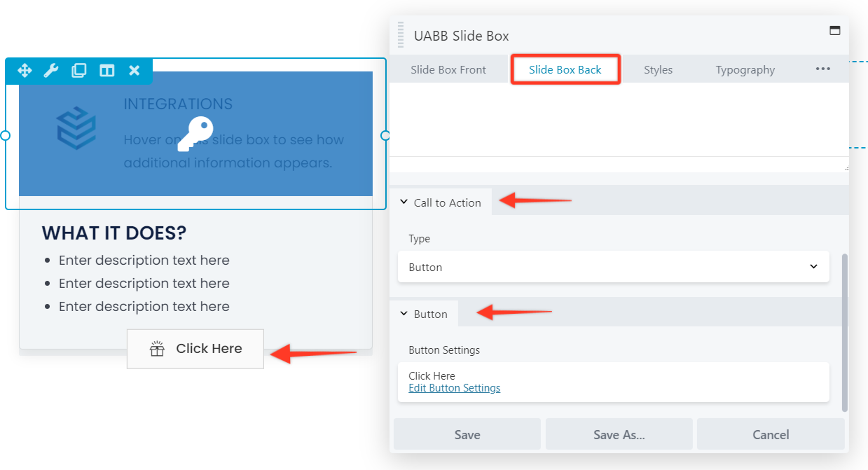Click the gift icon inside Click Here button
This screenshot has height=470, width=868.
tap(159, 348)
